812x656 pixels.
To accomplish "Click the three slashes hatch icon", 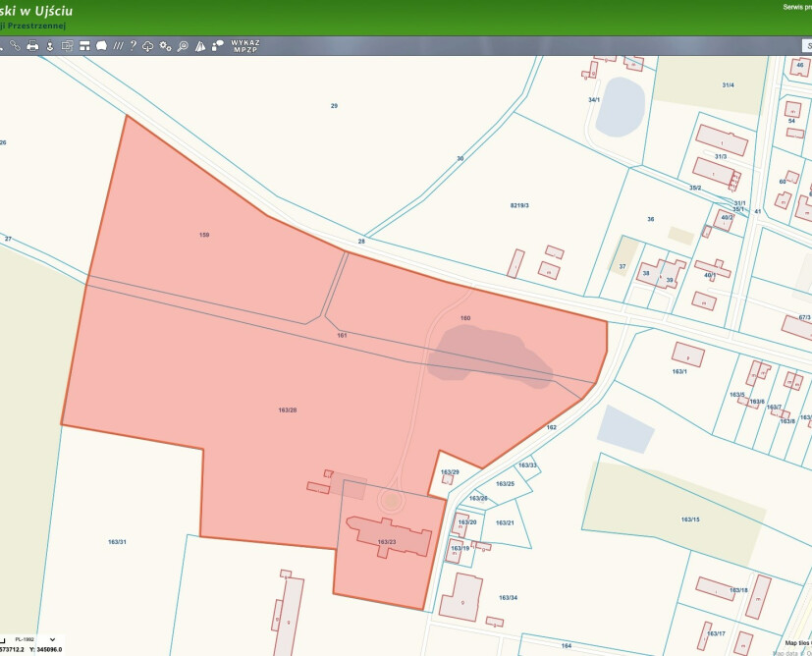I will point(119,46).
